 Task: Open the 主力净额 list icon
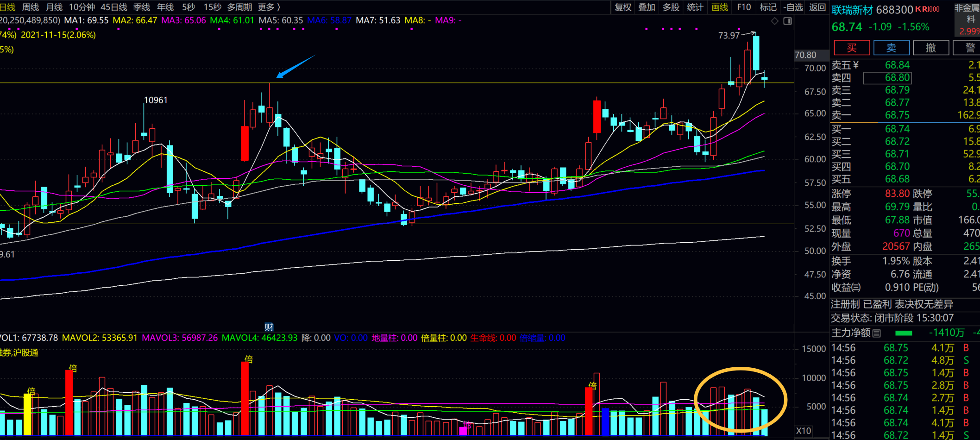876,333
